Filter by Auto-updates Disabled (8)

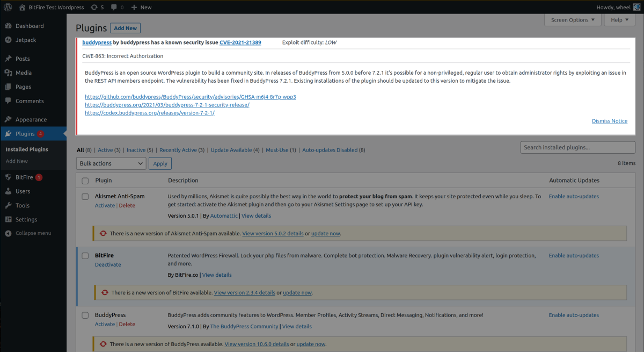point(334,150)
